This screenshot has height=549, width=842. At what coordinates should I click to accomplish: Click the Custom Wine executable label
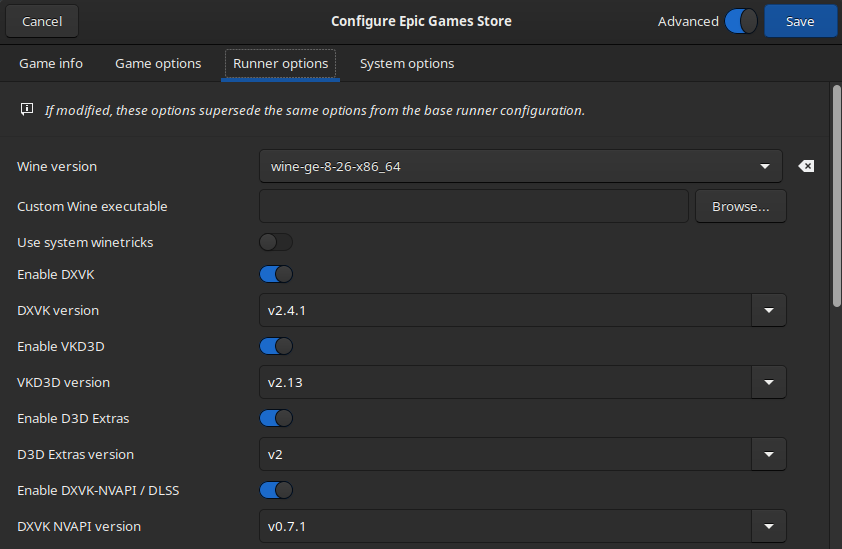click(92, 206)
